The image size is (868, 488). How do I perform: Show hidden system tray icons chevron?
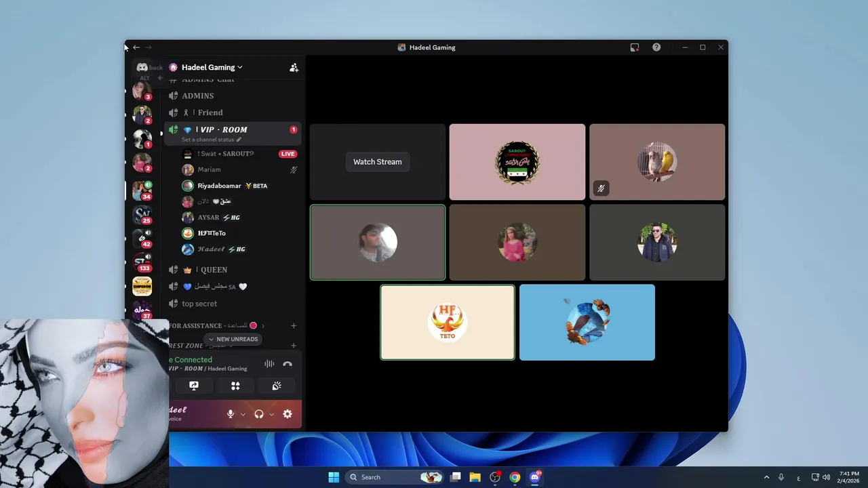pyautogui.click(x=766, y=477)
